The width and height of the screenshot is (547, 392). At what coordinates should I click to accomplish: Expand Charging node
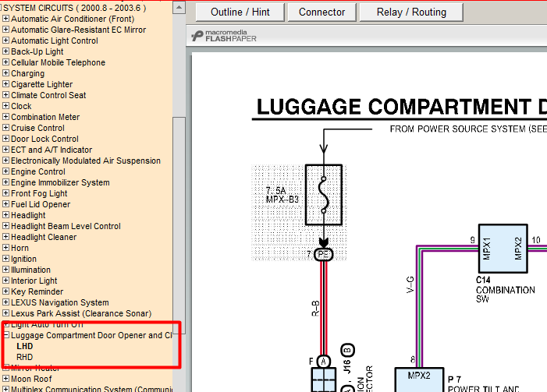[5, 73]
